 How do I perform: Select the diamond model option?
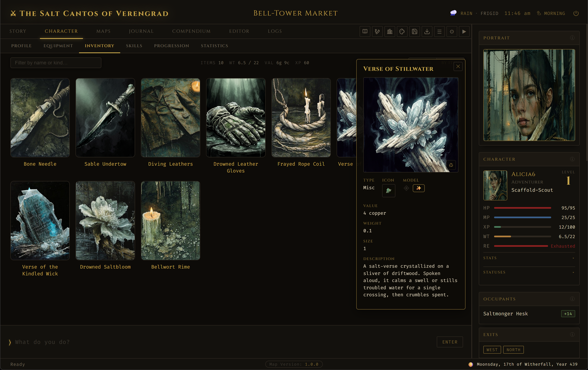click(406, 188)
